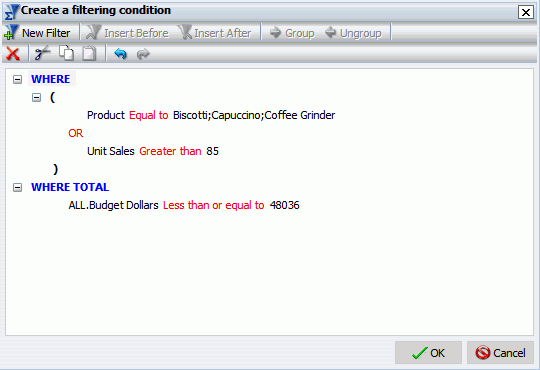Click Insert Before in the toolbar
This screenshot has width=540, height=370.
[127, 33]
